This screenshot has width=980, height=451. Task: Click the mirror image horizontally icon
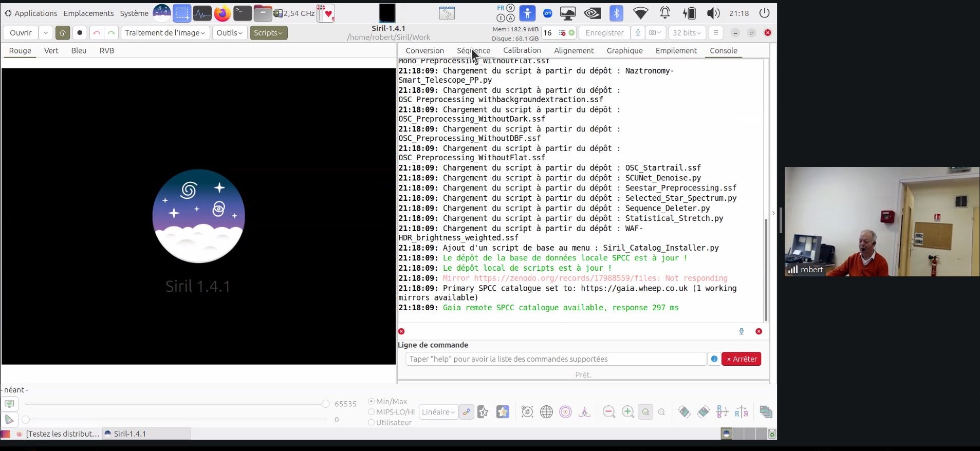click(x=741, y=412)
